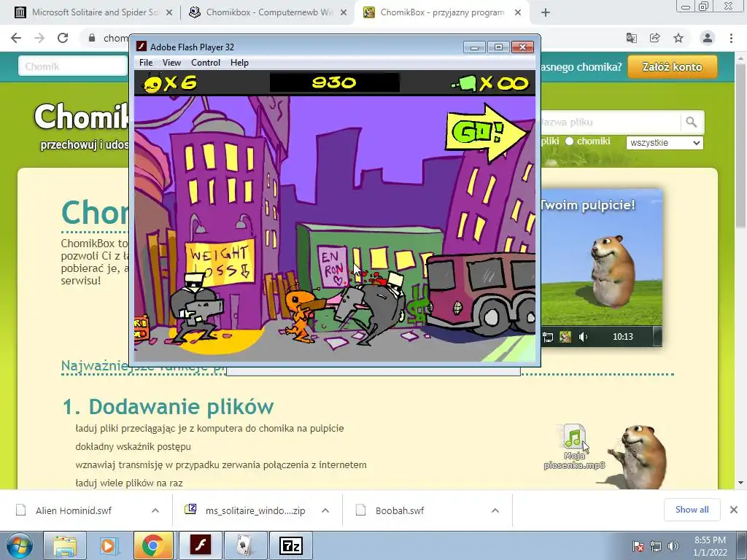
Task: Click the page scrollbar down arrow
Action: (x=740, y=483)
